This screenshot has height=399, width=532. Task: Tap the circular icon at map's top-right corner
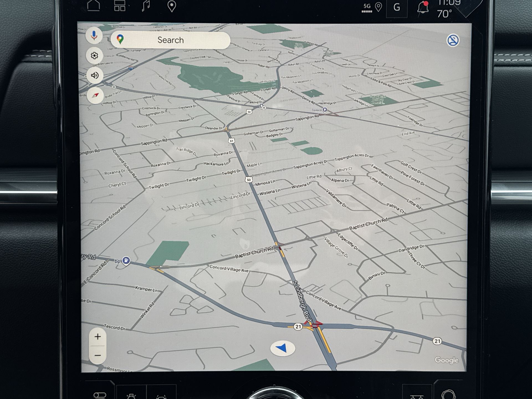tap(452, 40)
